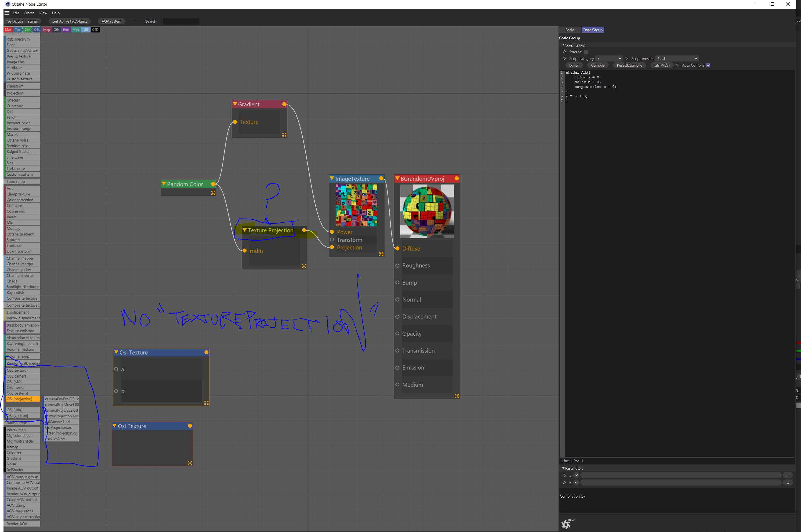Viewport: 801px width, 532px height.
Task: Click the Texture Projection node resize icon
Action: [304, 266]
